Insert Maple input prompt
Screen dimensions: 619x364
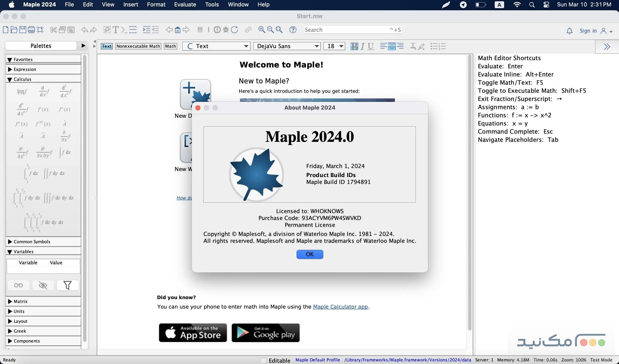click(x=123, y=29)
